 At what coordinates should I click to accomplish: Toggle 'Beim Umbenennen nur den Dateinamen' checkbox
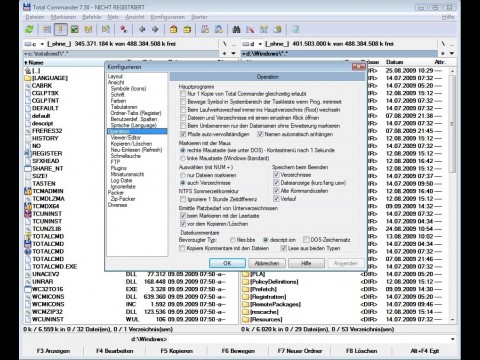tap(183, 126)
